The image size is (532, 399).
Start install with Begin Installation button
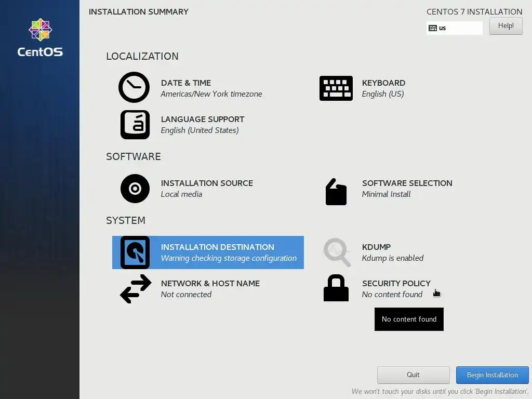coord(493,375)
